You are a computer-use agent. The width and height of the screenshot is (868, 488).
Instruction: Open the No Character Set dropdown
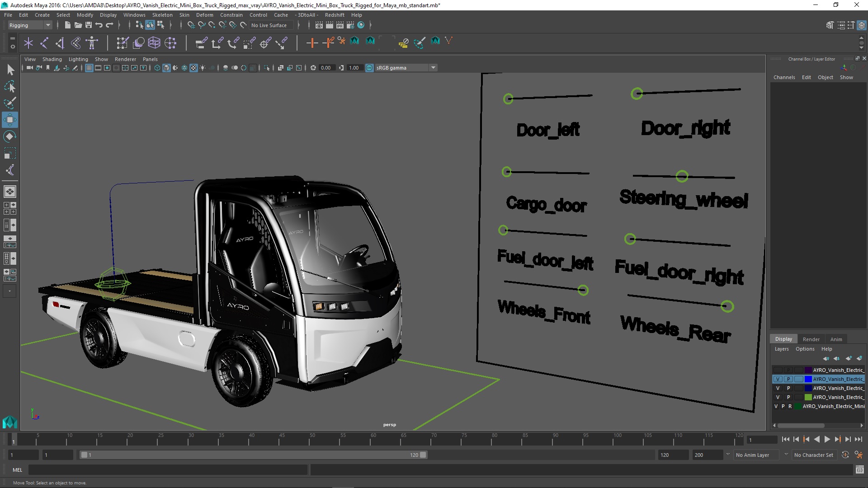point(815,455)
